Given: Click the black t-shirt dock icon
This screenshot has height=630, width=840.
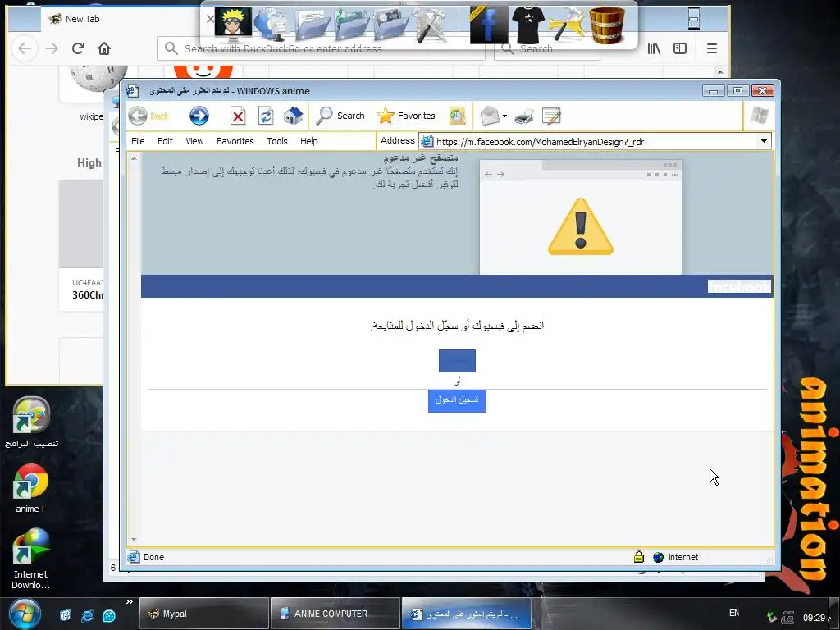Looking at the screenshot, I should pos(528,24).
